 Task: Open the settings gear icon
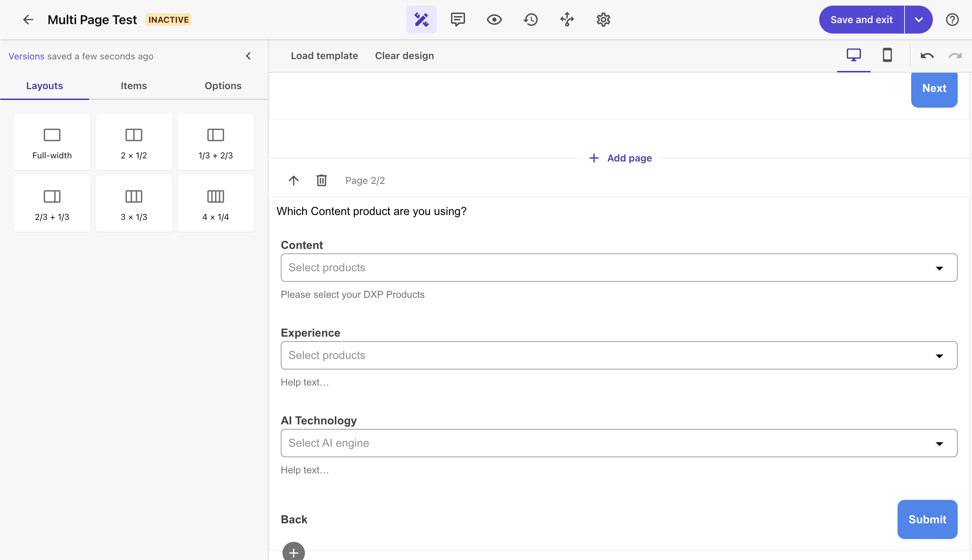tap(603, 19)
